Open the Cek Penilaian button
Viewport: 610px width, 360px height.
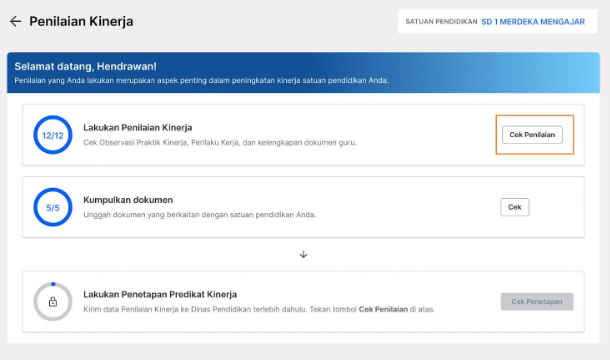point(532,135)
